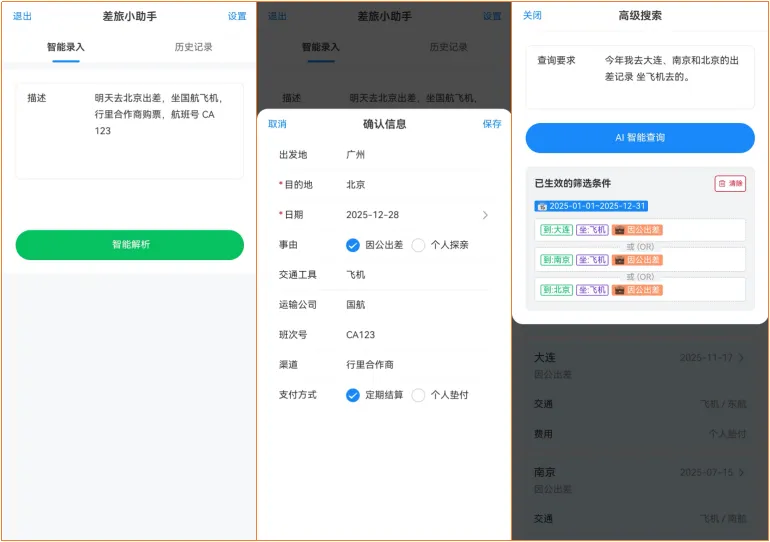The image size is (770, 542).
Task: Select the 智能录入 tab in left panel
Action: (66, 47)
